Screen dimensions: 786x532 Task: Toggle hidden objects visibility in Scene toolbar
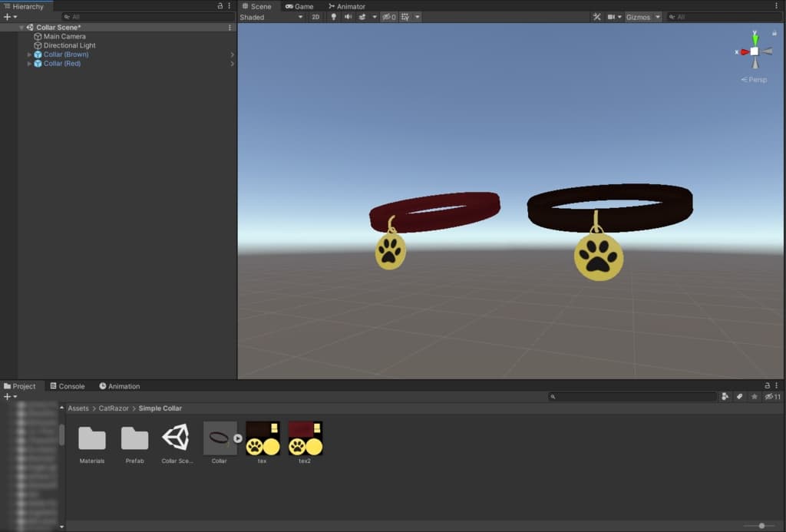tap(388, 17)
